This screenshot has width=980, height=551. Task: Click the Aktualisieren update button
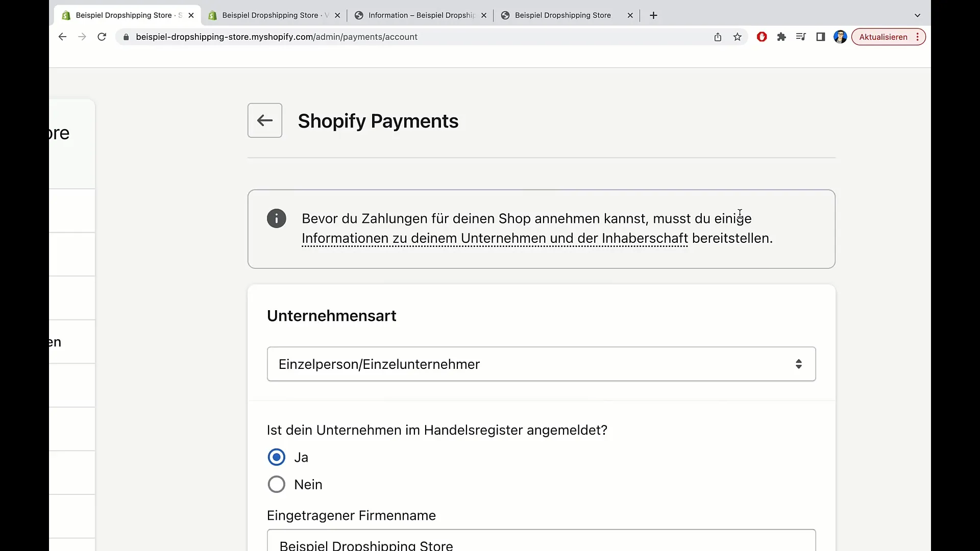pyautogui.click(x=888, y=37)
